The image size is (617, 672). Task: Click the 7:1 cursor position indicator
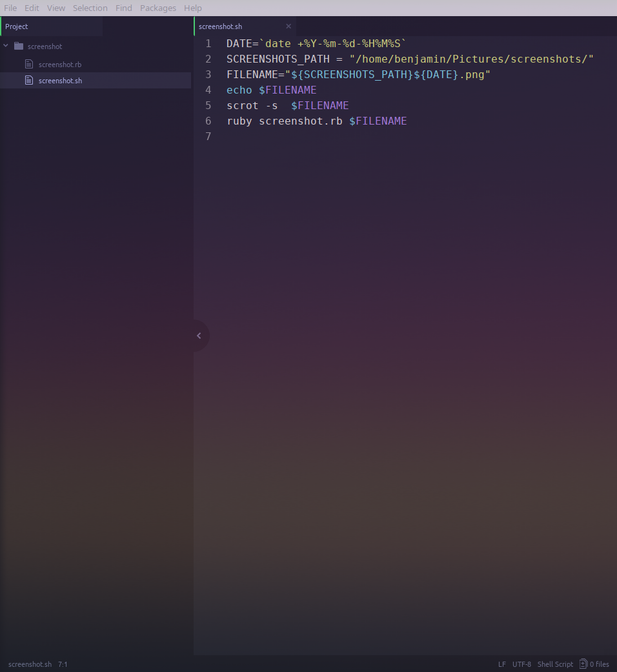coord(63,664)
